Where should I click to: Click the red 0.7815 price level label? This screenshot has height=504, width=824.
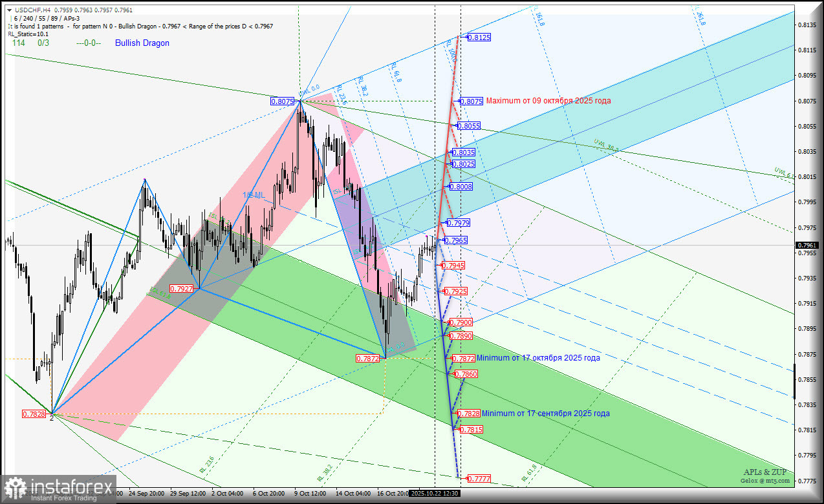coord(471,430)
